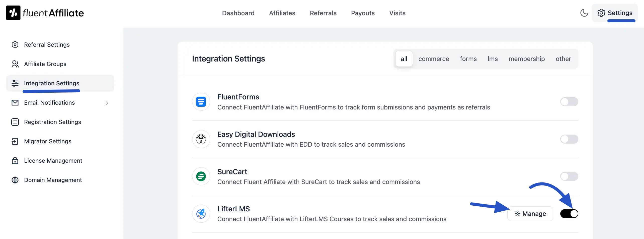644x239 pixels.
Task: Open the Payouts menu item
Action: pyautogui.click(x=363, y=13)
